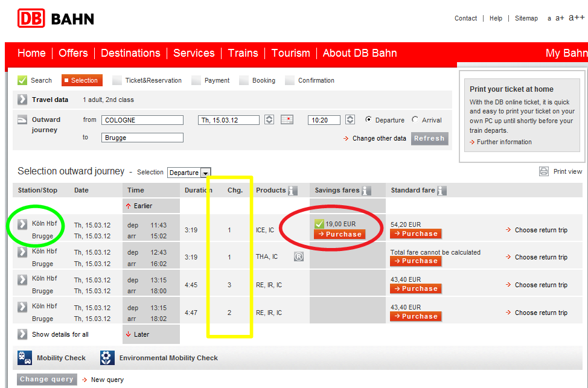Click the Products column info icon
The width and height of the screenshot is (588, 388).
coord(293,191)
